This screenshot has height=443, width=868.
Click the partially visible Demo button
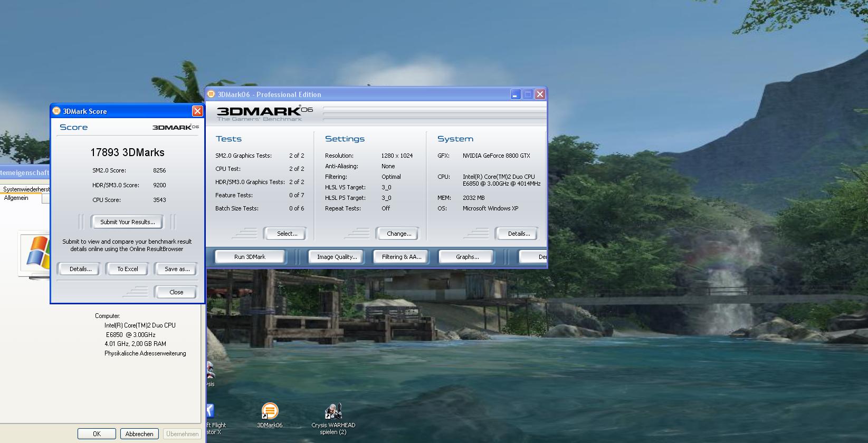pos(533,257)
